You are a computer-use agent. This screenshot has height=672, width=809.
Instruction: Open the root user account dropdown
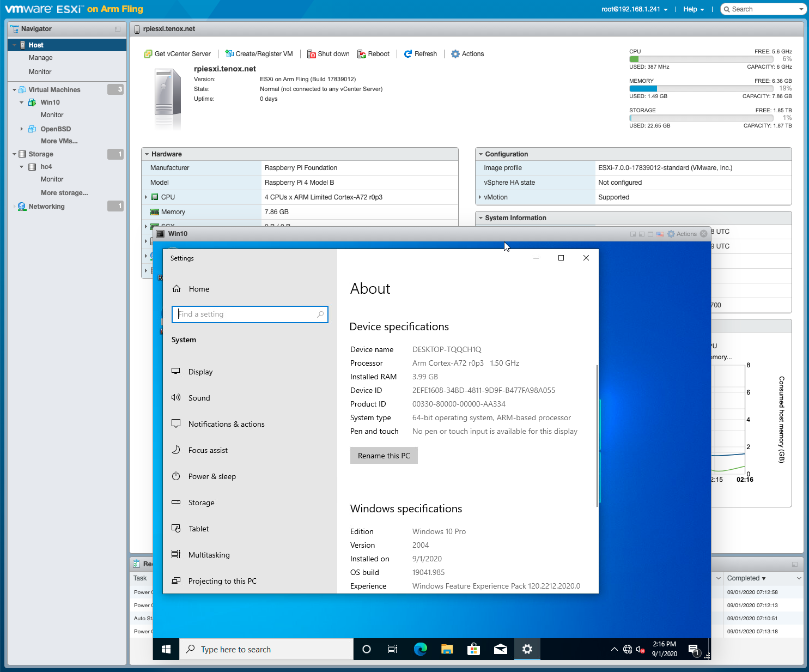point(634,9)
